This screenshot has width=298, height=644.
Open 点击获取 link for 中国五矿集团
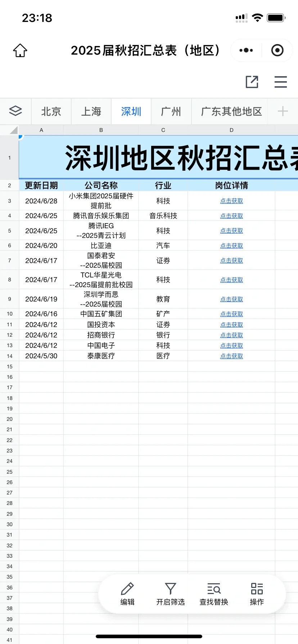(231, 314)
